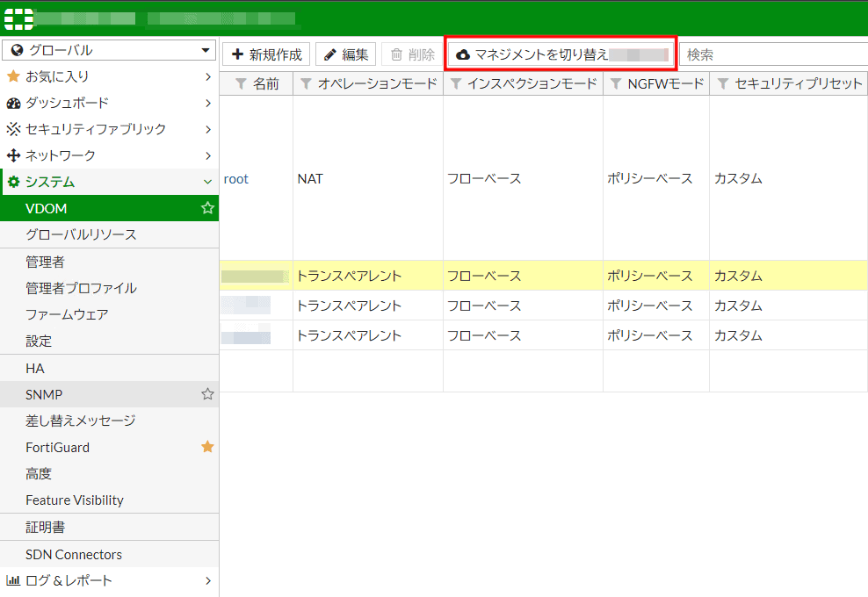
Task: Expand the ダッシュボード menu section
Action: click(x=109, y=103)
